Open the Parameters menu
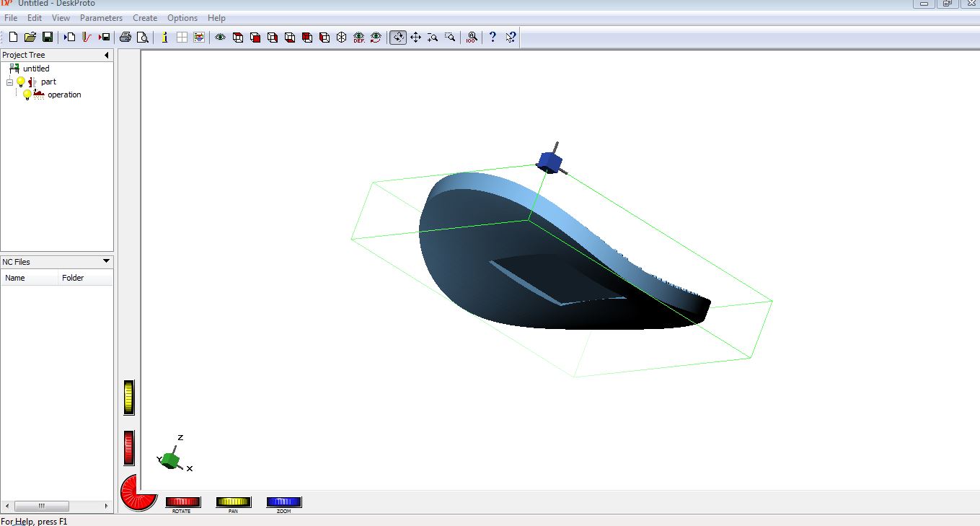Image resolution: width=980 pixels, height=526 pixels. click(101, 18)
